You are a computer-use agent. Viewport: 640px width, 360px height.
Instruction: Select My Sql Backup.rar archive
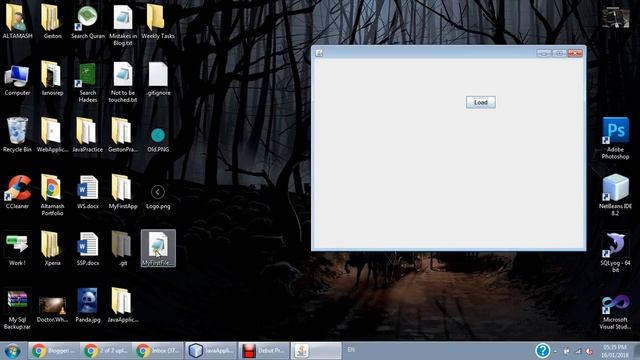(x=17, y=309)
